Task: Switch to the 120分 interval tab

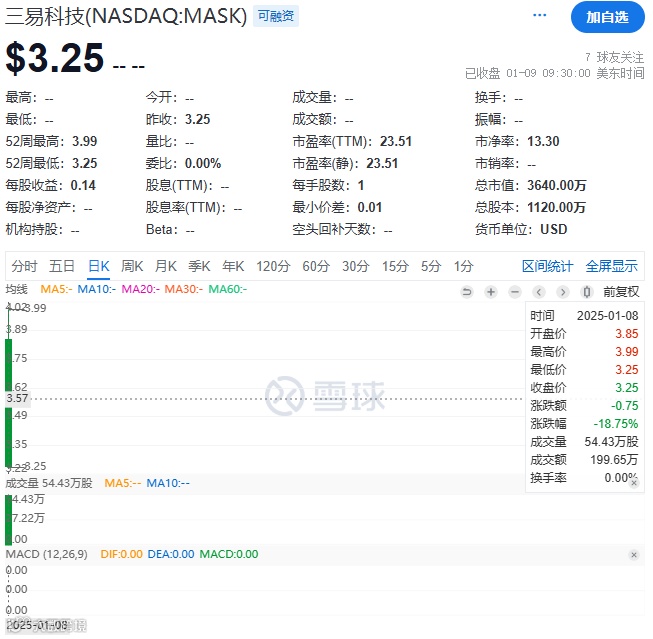Action: point(273,266)
